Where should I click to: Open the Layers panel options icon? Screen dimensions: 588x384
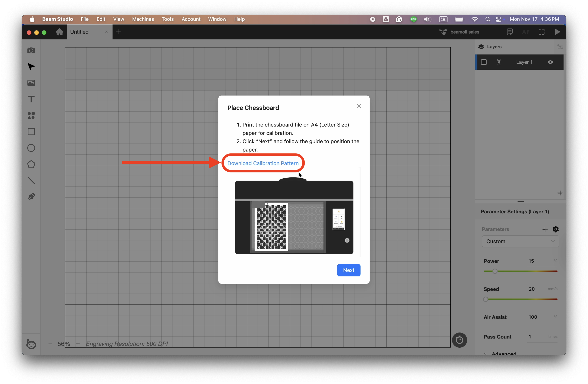point(560,47)
